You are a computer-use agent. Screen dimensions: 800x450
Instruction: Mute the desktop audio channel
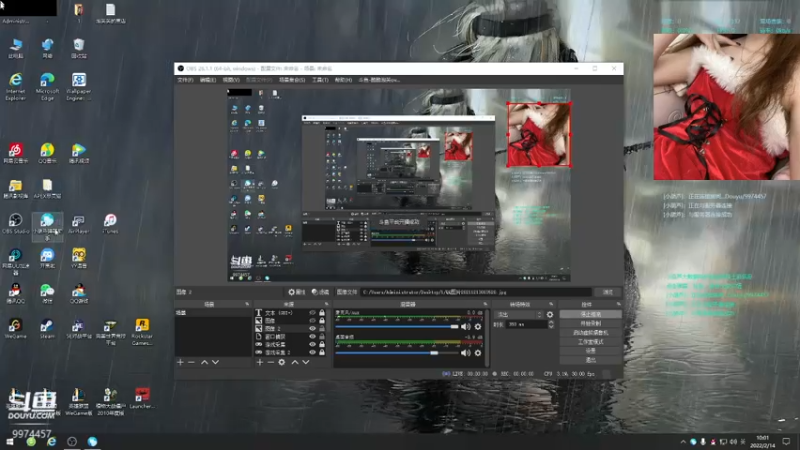[x=466, y=353]
